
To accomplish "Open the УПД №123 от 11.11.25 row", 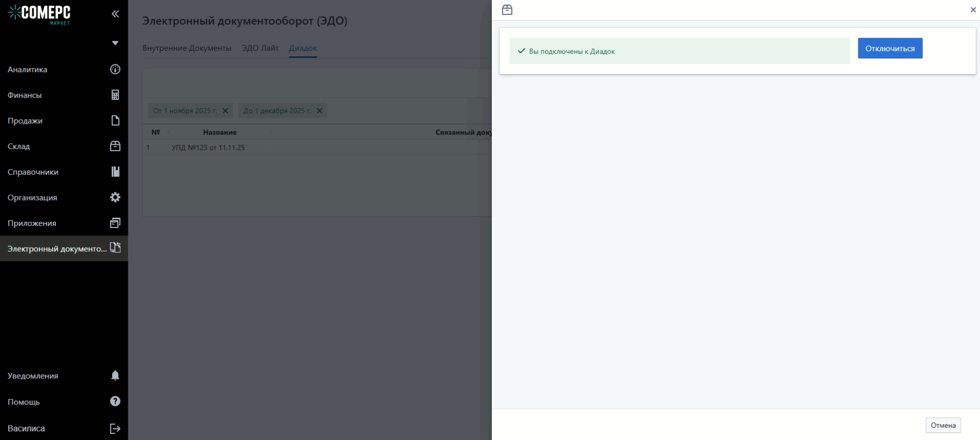I will pyautogui.click(x=208, y=147).
